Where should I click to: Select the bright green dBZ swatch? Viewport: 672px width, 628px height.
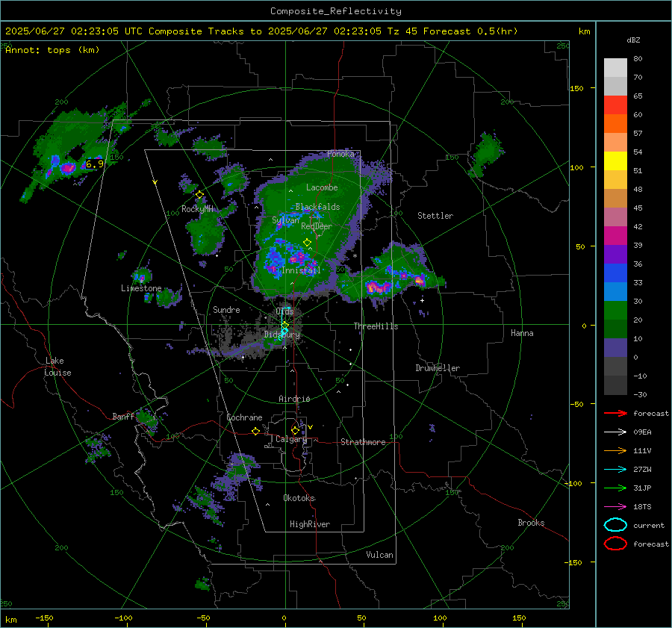point(615,311)
